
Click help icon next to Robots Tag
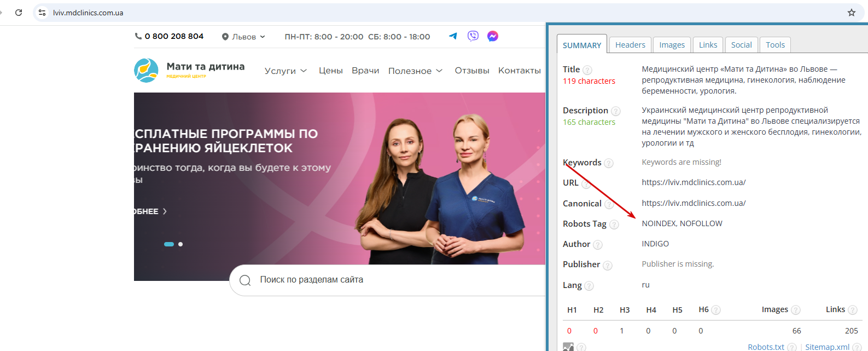click(614, 225)
